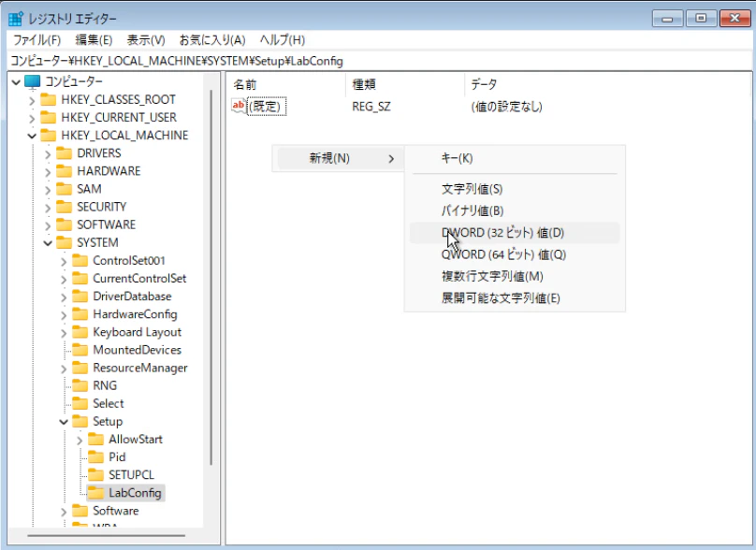Expand the DRIVERS key chevron

click(48, 153)
